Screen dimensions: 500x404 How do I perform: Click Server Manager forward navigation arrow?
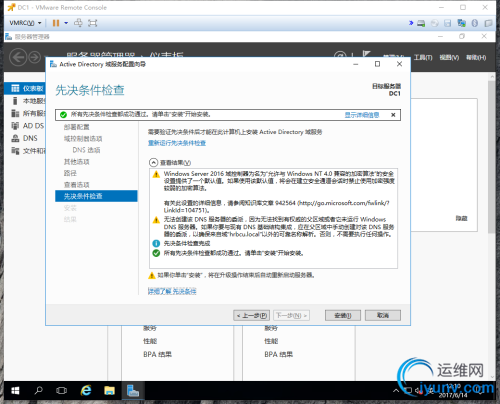(34, 57)
